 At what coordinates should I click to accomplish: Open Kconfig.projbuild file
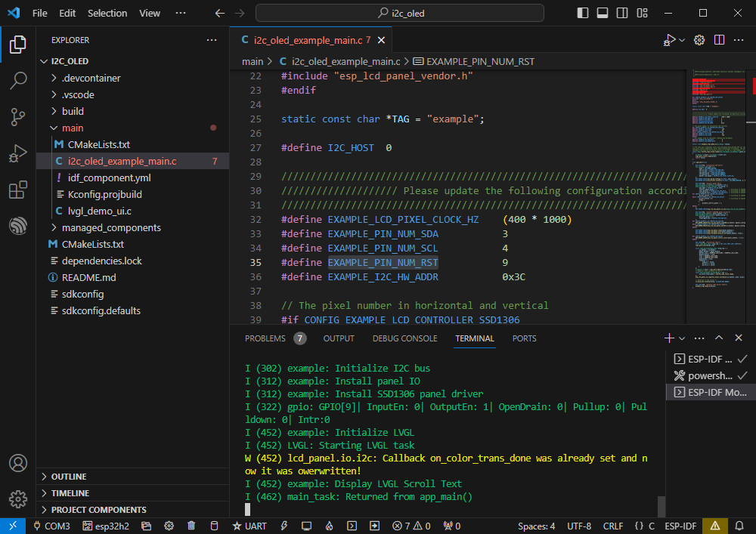[x=132, y=195]
